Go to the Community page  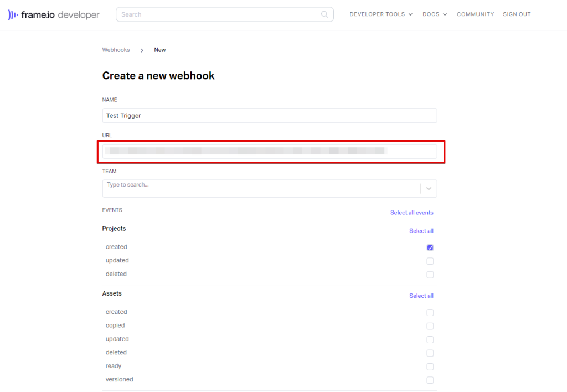click(x=475, y=14)
